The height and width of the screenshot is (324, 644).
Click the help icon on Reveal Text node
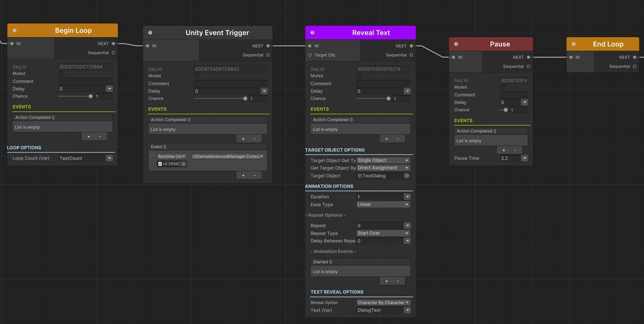click(312, 33)
